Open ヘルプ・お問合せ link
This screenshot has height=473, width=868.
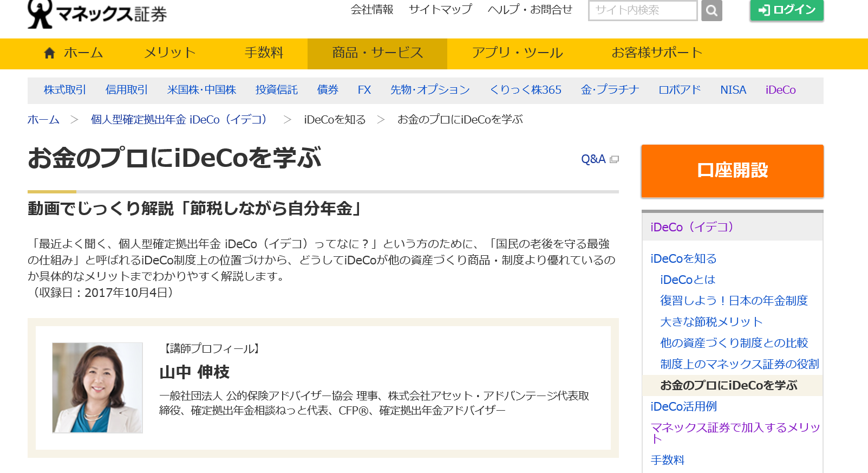[x=530, y=9]
